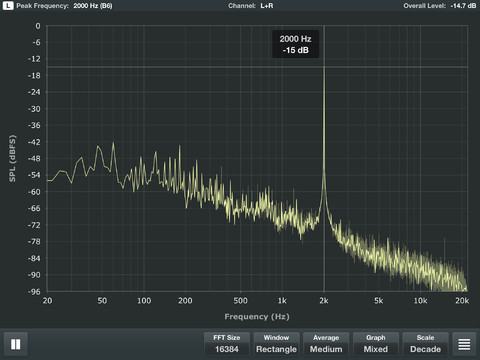
Task: Open the hamburger menu
Action: tap(464, 344)
